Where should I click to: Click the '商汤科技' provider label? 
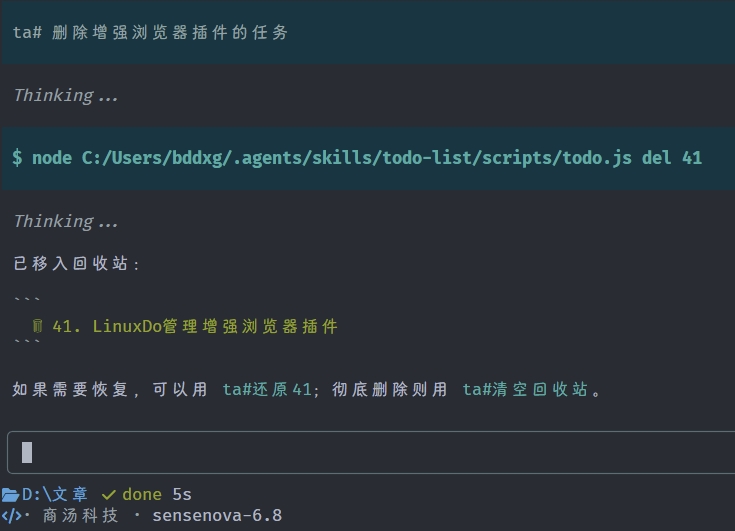(x=80, y=516)
